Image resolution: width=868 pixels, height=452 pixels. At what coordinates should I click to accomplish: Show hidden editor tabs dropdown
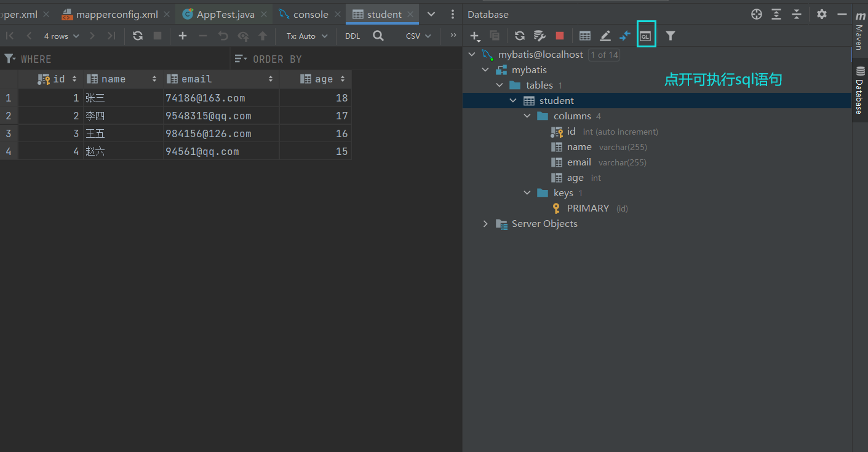pyautogui.click(x=431, y=14)
